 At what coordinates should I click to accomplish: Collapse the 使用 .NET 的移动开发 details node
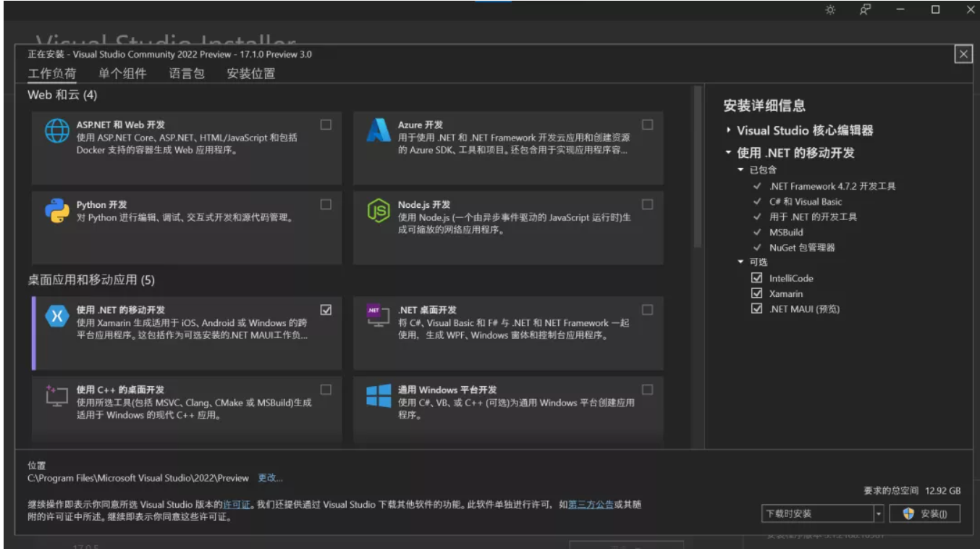tap(728, 153)
